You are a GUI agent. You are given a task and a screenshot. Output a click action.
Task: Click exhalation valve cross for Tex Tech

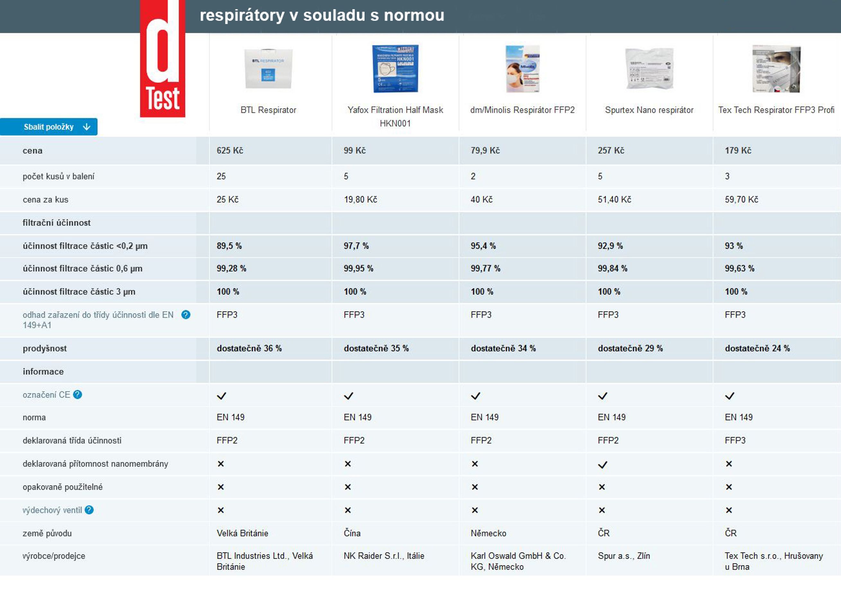tap(729, 510)
